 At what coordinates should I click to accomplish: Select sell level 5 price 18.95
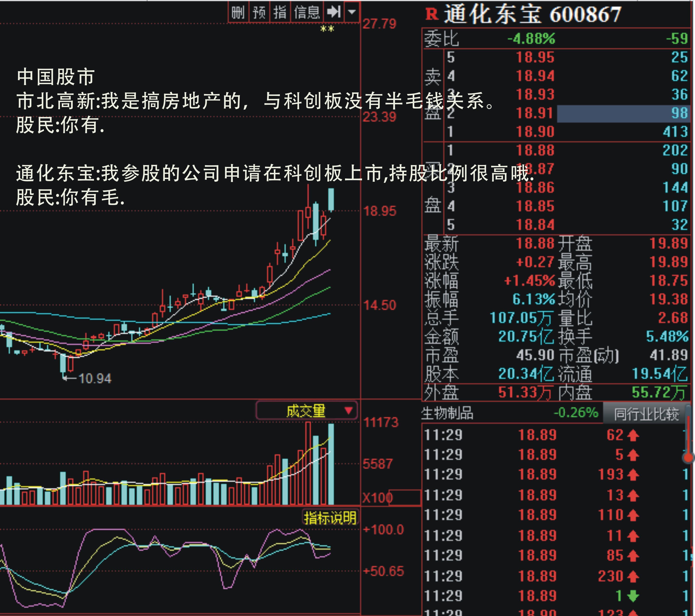click(x=535, y=57)
